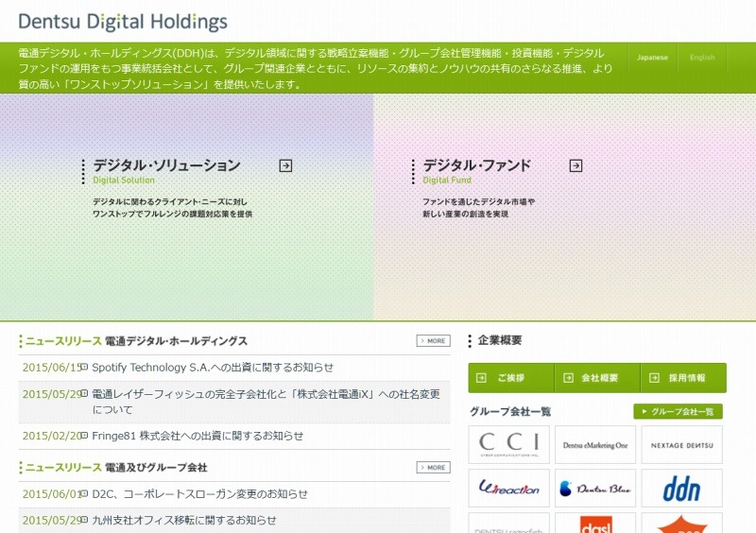Open the Dentsu Blue company logo
The image size is (756, 533).
pos(595,489)
